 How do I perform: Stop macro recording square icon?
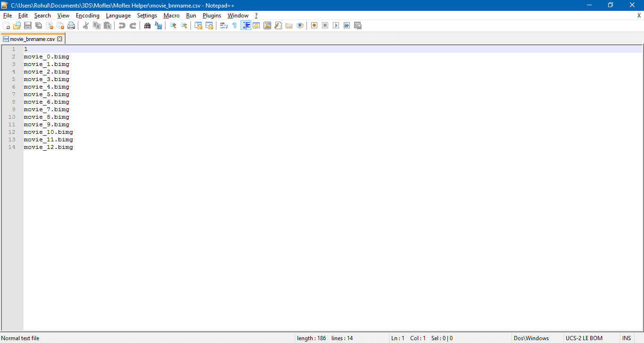tap(325, 25)
